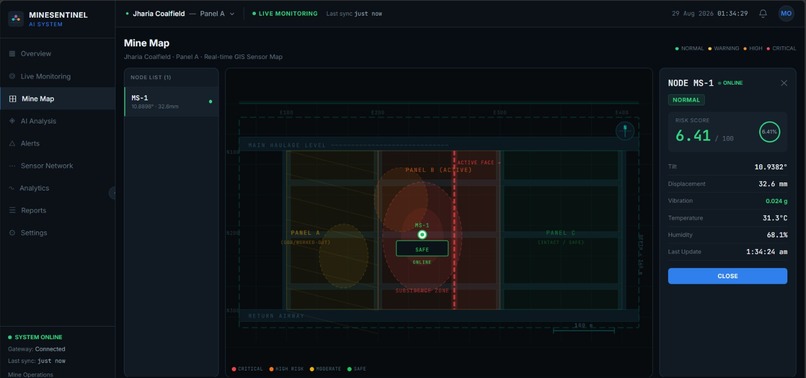Click the Alerts triangle icon
Viewport: 806px width, 378px height.
point(12,143)
